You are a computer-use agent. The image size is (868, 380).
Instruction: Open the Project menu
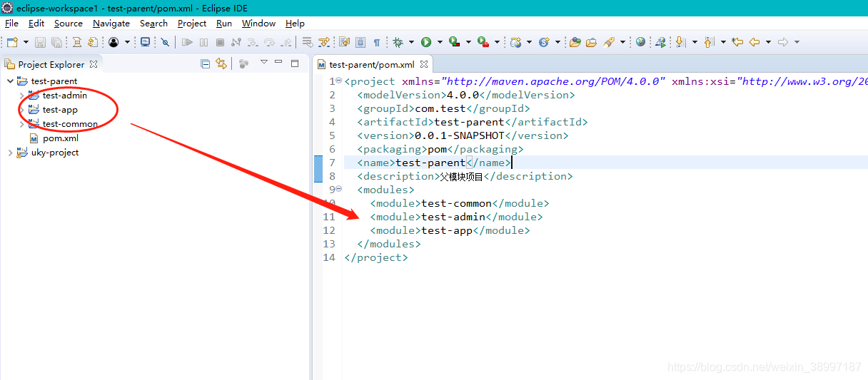(x=192, y=24)
